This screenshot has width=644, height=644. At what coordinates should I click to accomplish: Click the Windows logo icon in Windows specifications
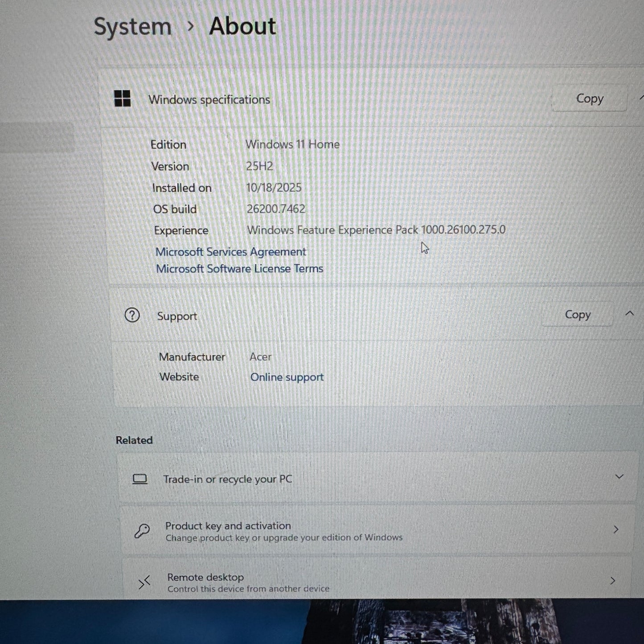pos(122,98)
